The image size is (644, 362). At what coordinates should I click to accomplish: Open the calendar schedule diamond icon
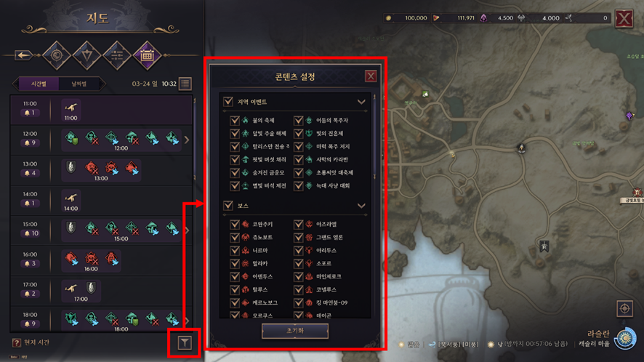[147, 55]
